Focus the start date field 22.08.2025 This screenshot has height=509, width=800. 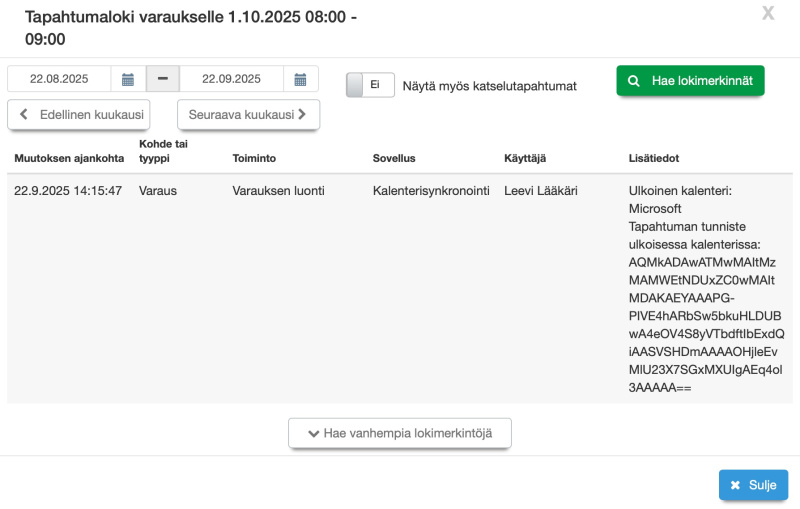click(x=59, y=79)
